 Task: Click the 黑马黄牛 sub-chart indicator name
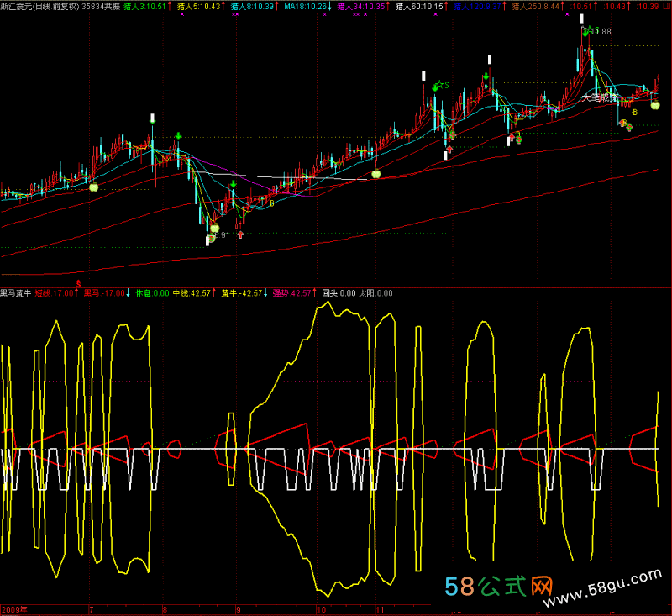click(x=16, y=293)
